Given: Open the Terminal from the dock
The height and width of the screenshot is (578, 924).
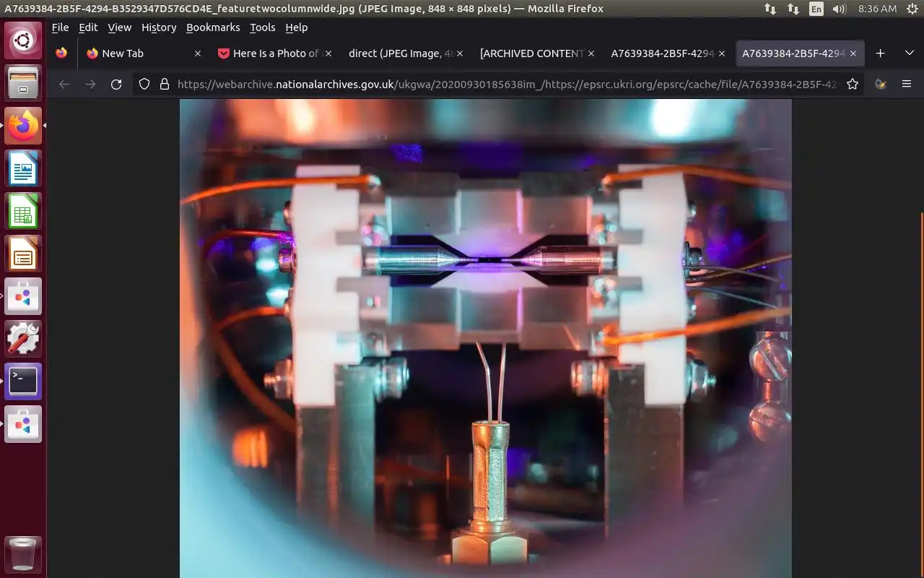Looking at the screenshot, I should (x=23, y=381).
